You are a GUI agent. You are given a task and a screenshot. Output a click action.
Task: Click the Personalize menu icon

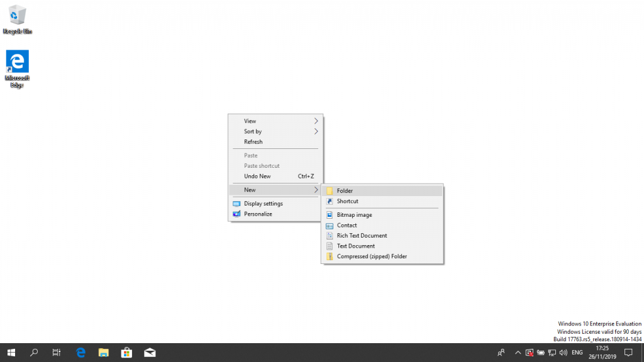coord(236,214)
